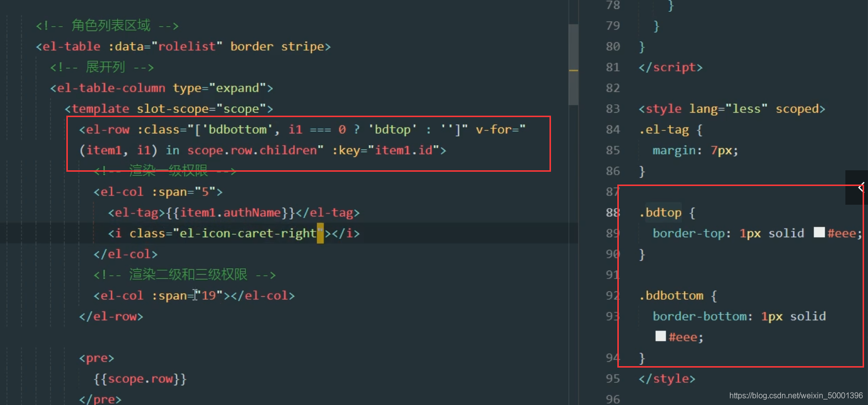Click the closing </el-col> tag after caret icon

point(126,254)
